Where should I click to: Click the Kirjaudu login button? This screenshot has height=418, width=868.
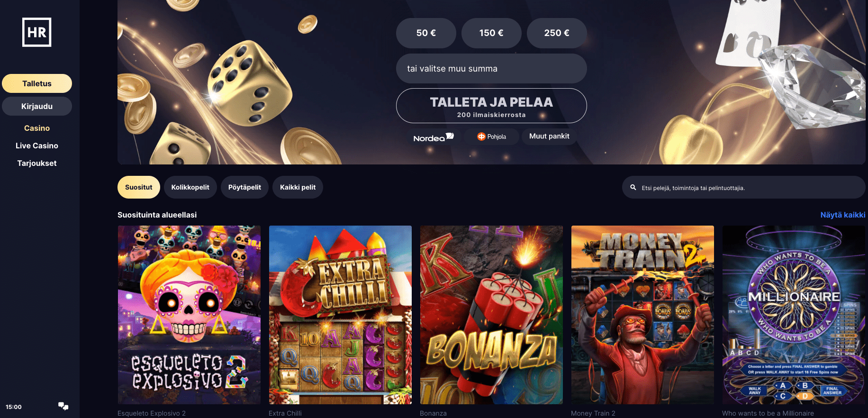pos(37,106)
